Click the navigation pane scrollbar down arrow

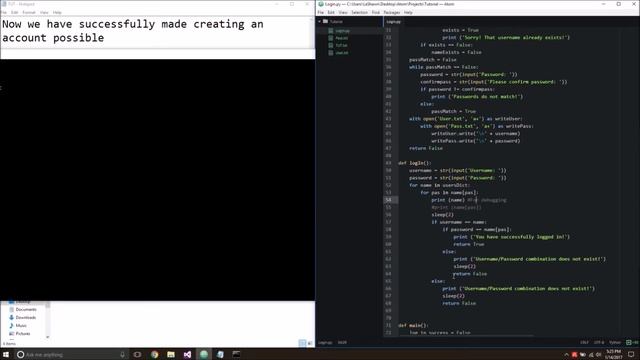(x=48, y=337)
